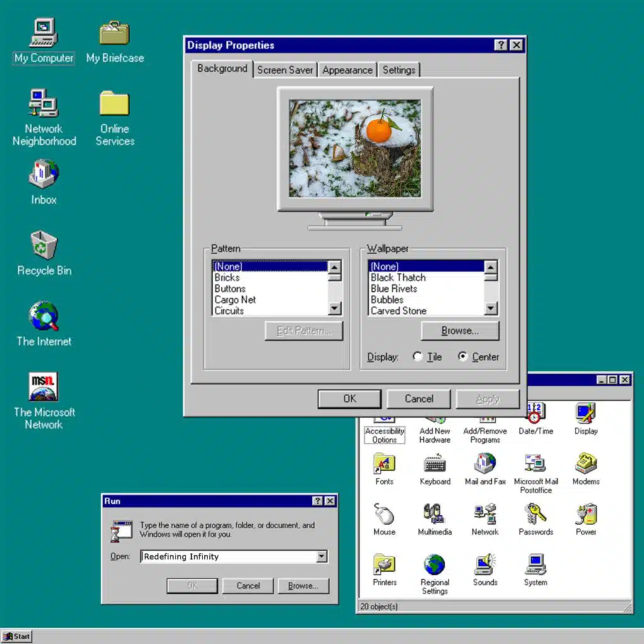Open the Recycle Bin desktop icon

(44, 245)
